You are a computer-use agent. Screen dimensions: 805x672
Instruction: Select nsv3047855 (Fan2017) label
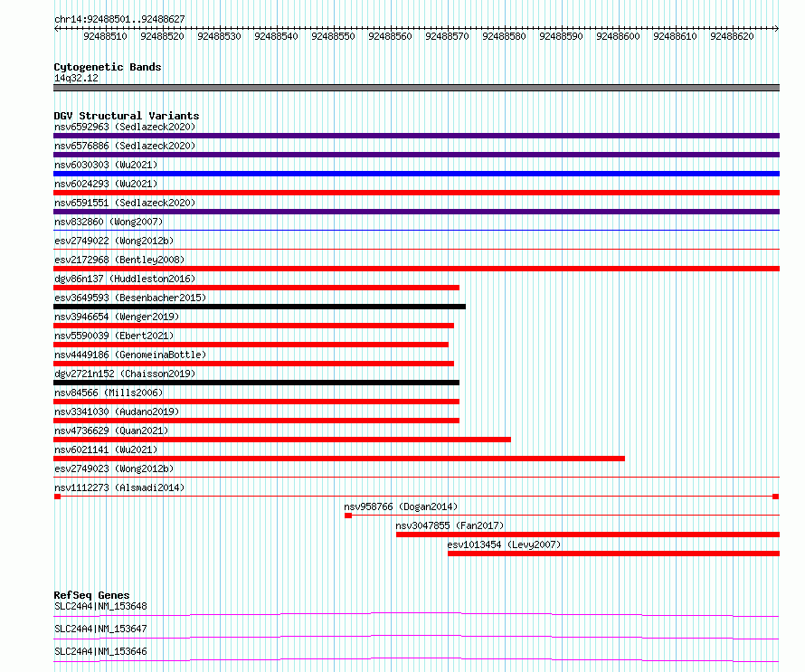coord(450,525)
